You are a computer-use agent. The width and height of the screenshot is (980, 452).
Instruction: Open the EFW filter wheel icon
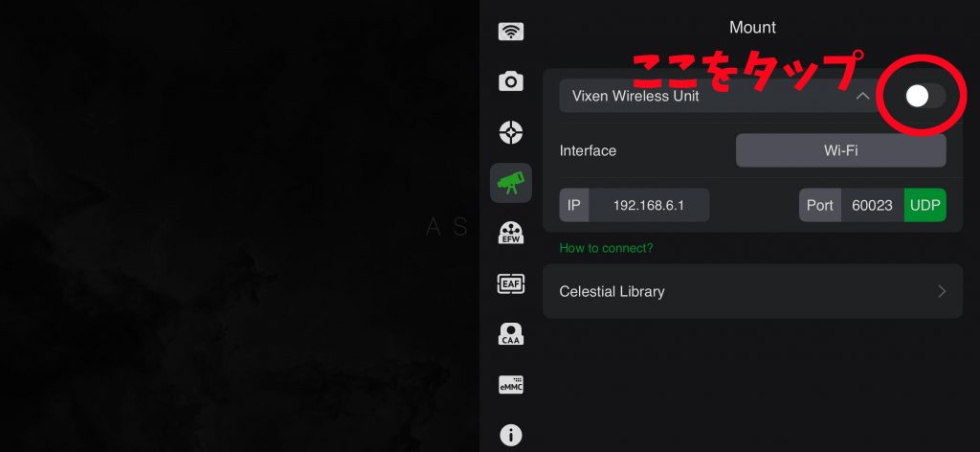coord(511,233)
